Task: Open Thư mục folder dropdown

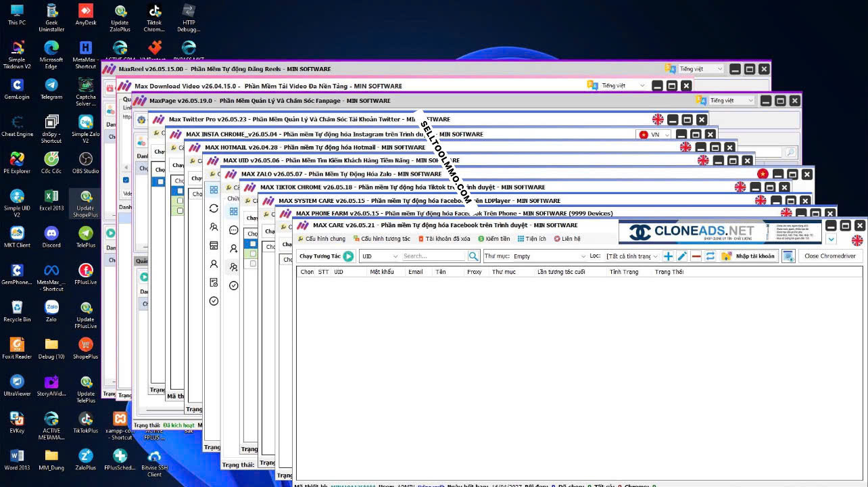Action: point(550,256)
